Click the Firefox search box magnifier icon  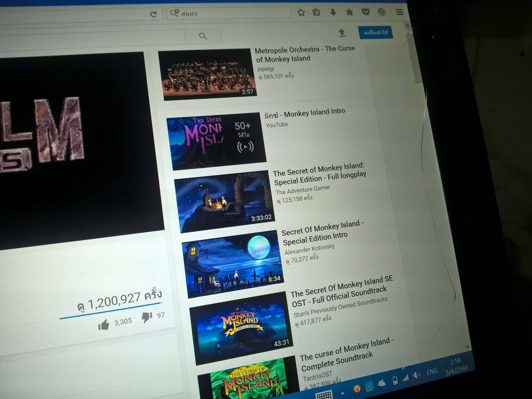pyautogui.click(x=174, y=13)
